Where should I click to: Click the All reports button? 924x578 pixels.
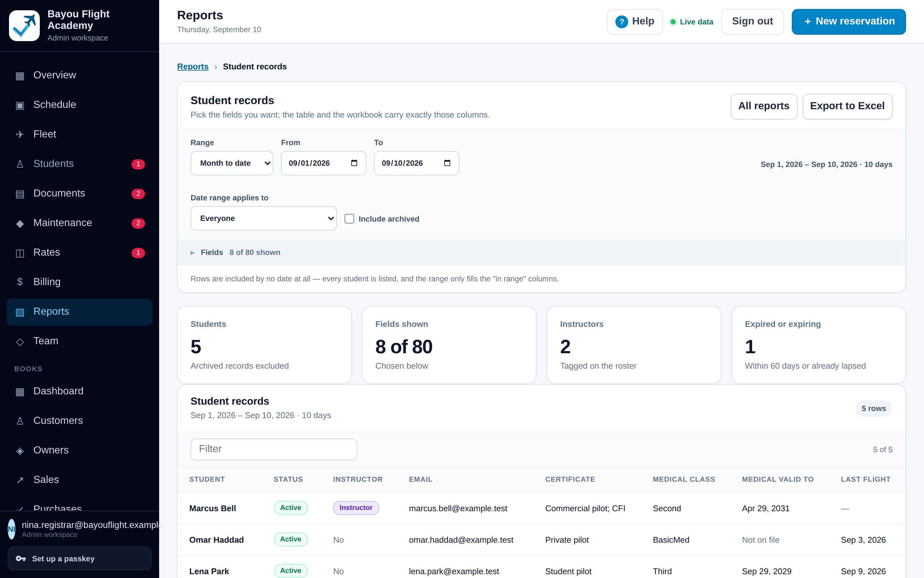click(x=764, y=106)
